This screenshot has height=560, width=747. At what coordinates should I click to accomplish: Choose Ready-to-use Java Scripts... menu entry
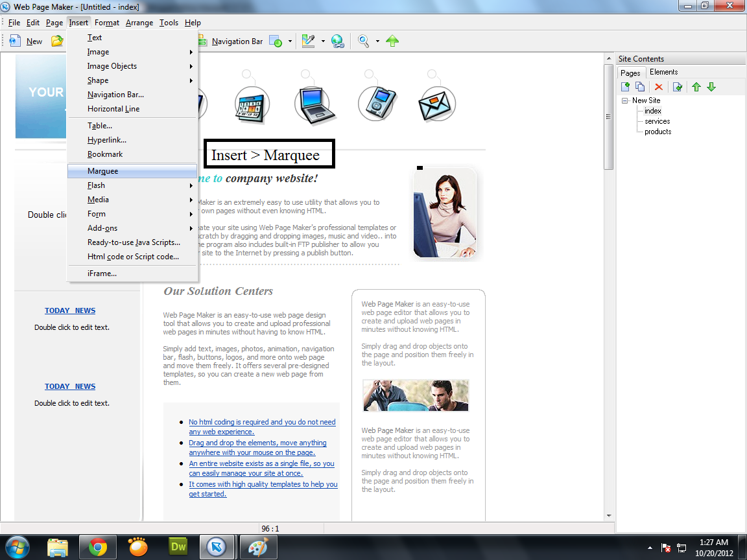tap(132, 242)
